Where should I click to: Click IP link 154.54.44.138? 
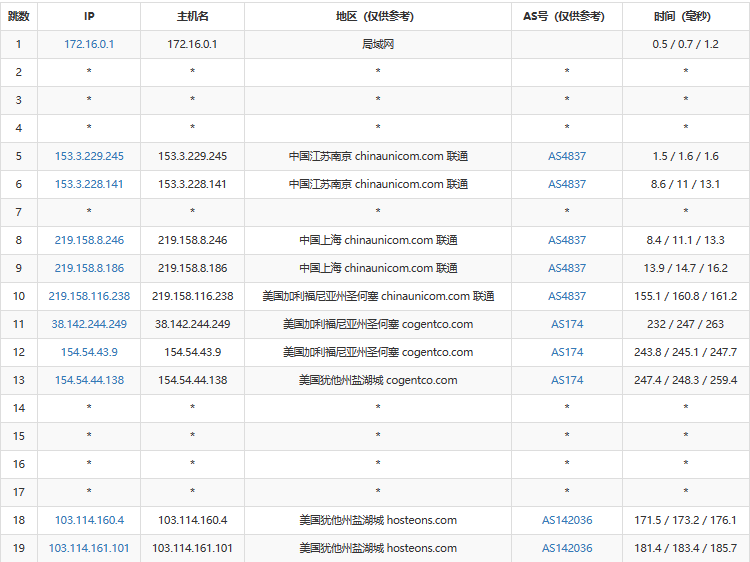pos(89,380)
